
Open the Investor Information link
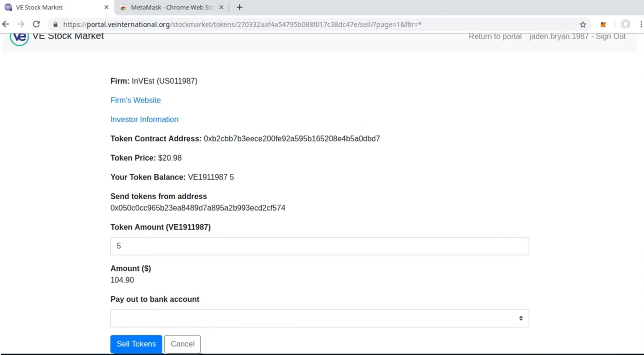[x=144, y=119]
